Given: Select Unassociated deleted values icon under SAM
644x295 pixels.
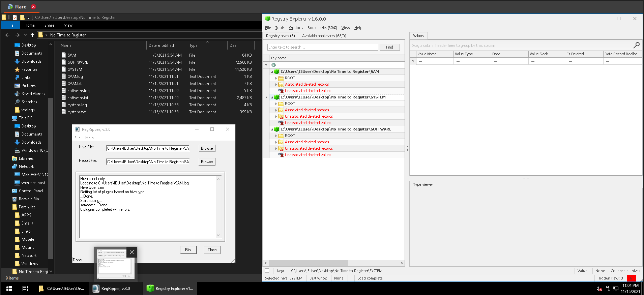Looking at the screenshot, I should (x=281, y=91).
